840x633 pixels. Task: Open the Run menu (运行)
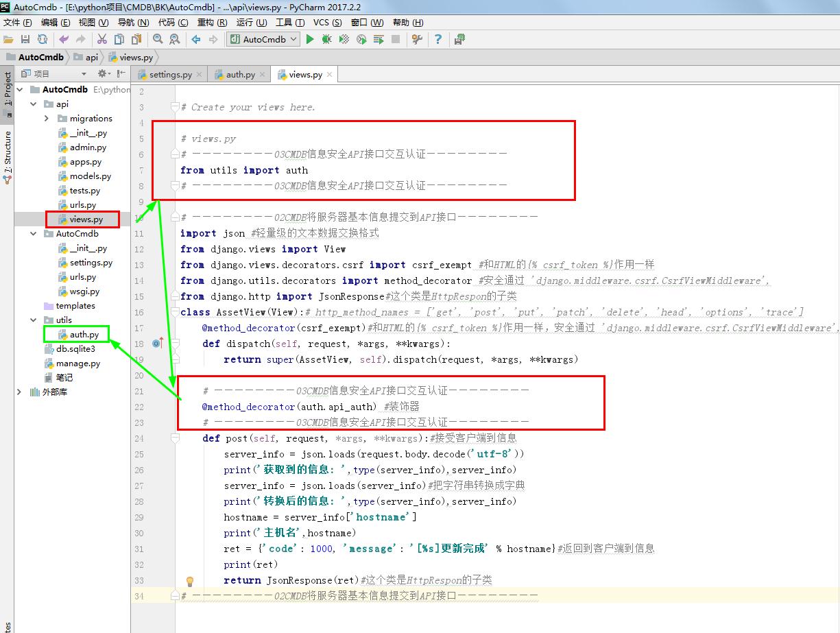click(251, 22)
